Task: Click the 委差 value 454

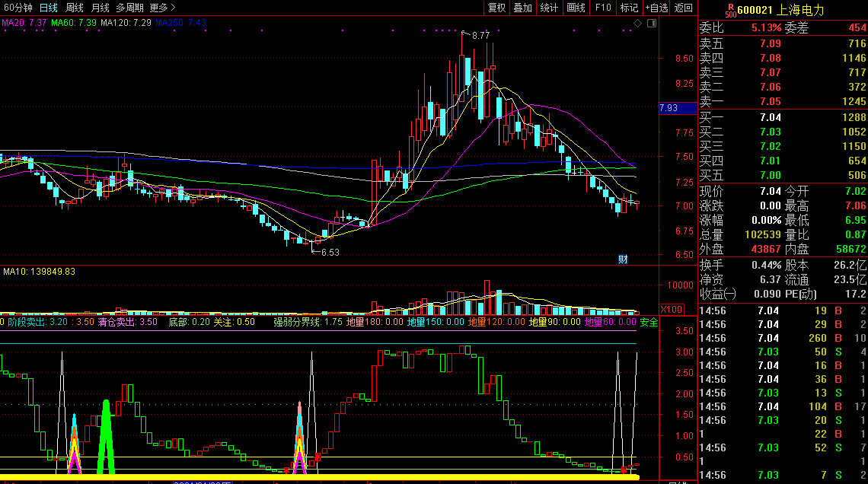Action: [857, 27]
